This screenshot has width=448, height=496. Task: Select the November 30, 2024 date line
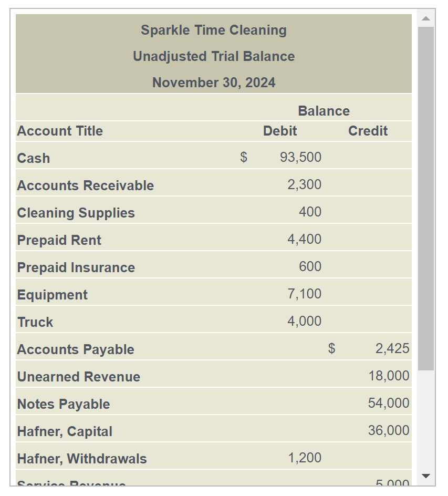click(213, 82)
